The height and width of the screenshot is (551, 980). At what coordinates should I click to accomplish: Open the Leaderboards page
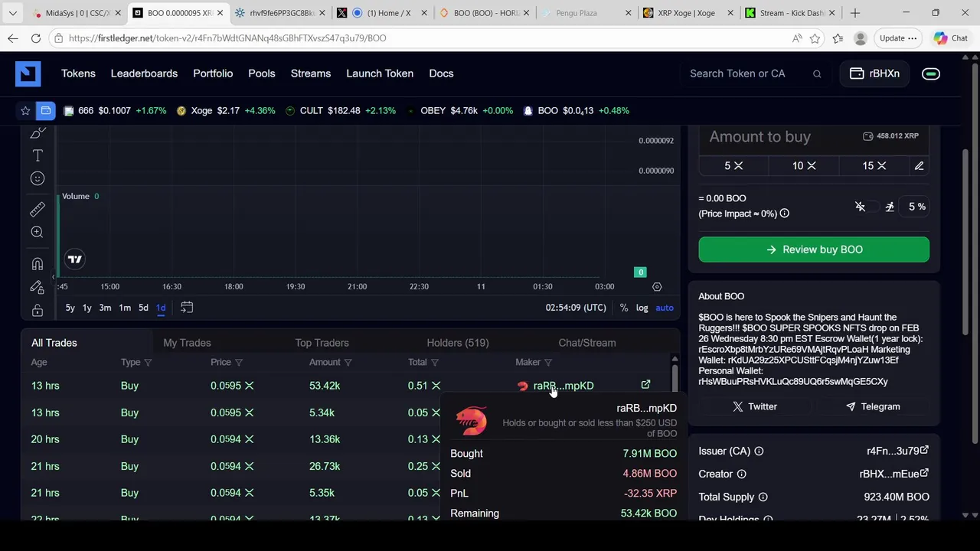tap(144, 73)
